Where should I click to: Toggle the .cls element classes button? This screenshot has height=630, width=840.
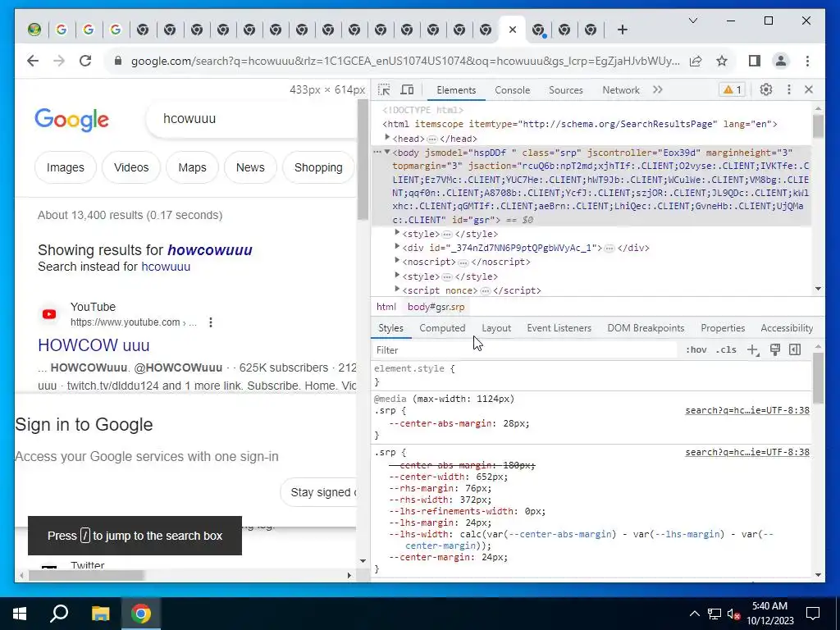(x=726, y=349)
